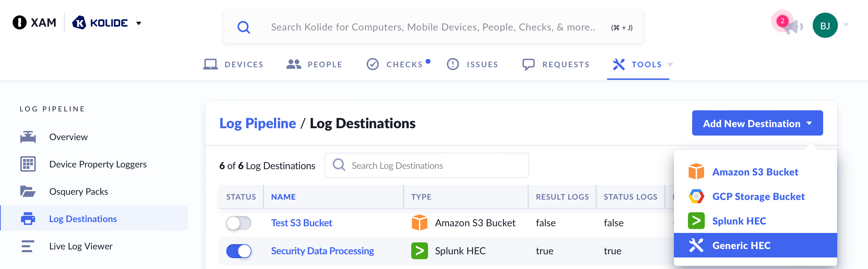Open the Add New Destination dropdown

pos(757,123)
